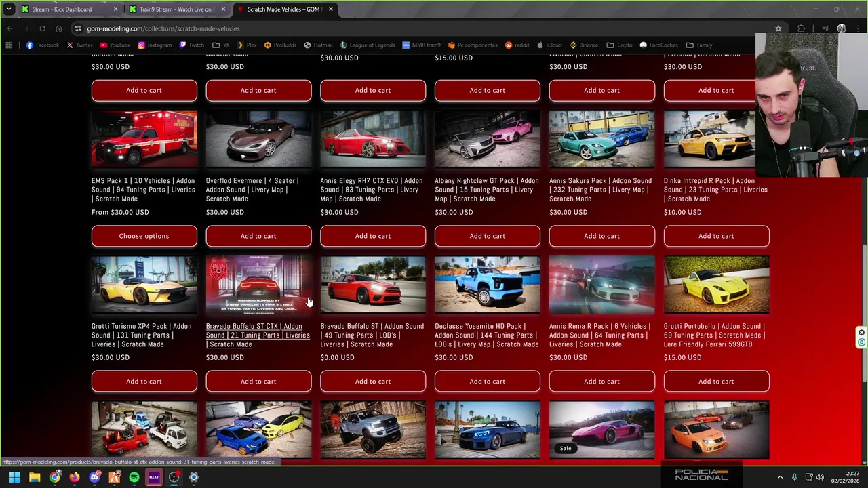Viewport: 868px width, 488px height.
Task: Click the page vertical scrollbar
Action: [x=864, y=312]
